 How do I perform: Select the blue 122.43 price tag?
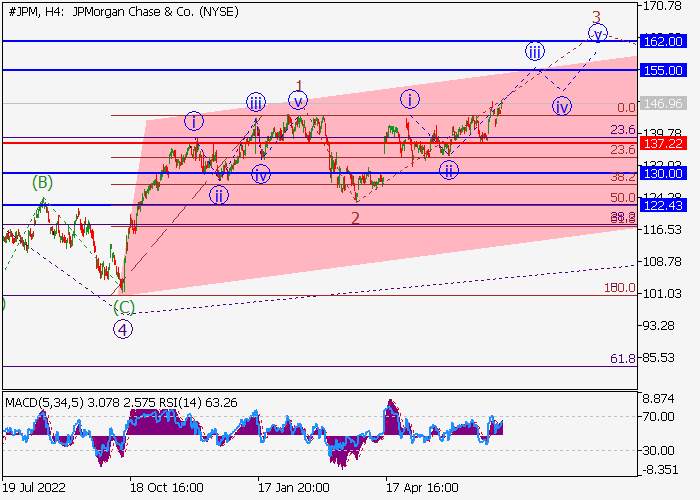click(663, 205)
